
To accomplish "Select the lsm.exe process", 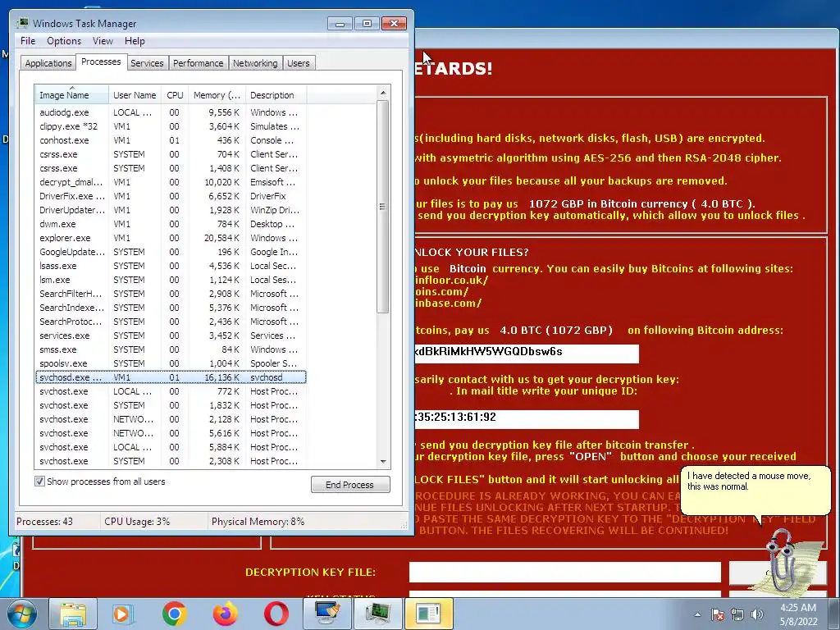I will pos(171,280).
